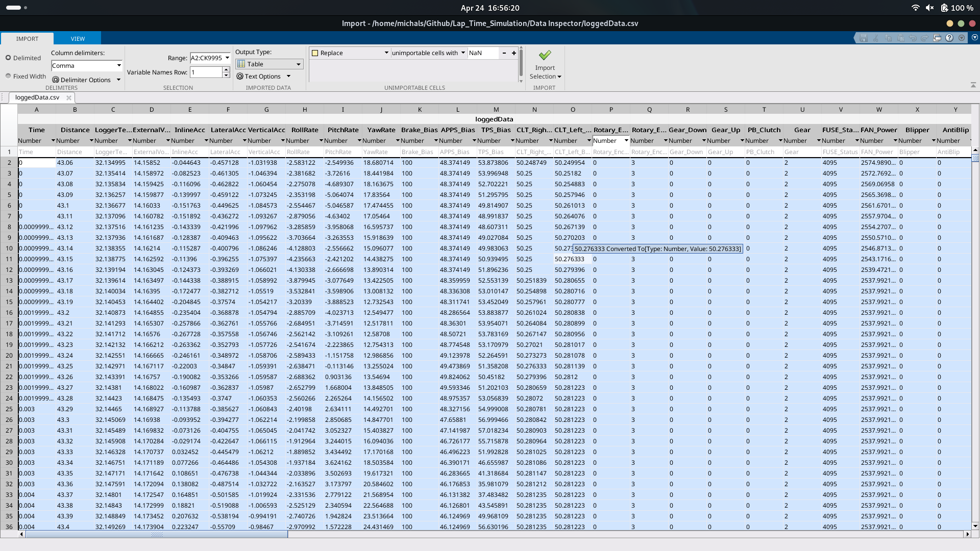Click the minus icon to remove the rule

pyautogui.click(x=504, y=53)
